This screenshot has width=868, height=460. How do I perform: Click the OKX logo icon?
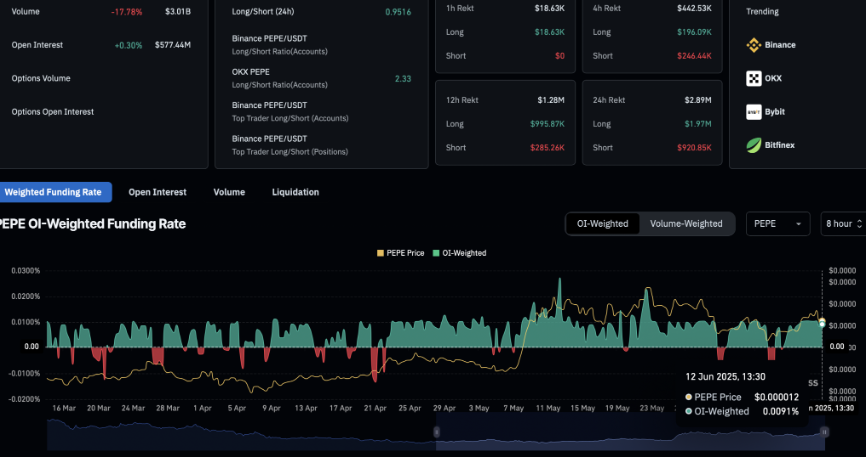click(x=753, y=79)
